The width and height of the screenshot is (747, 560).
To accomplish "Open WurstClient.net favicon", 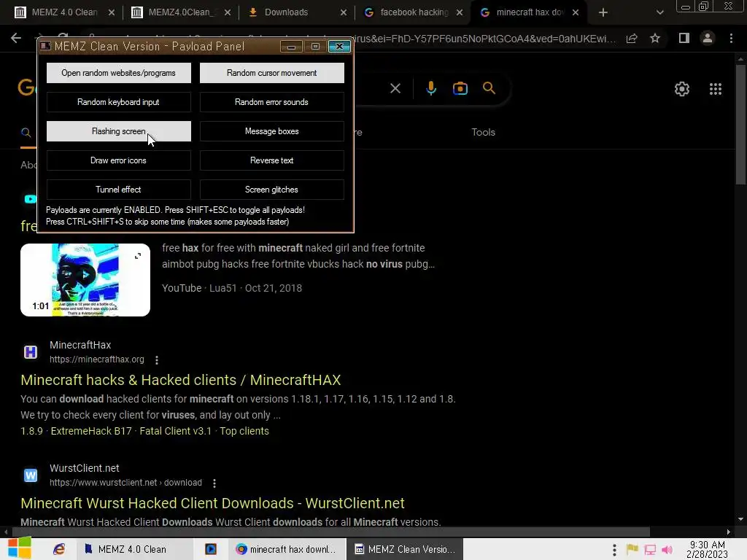I will tap(31, 475).
